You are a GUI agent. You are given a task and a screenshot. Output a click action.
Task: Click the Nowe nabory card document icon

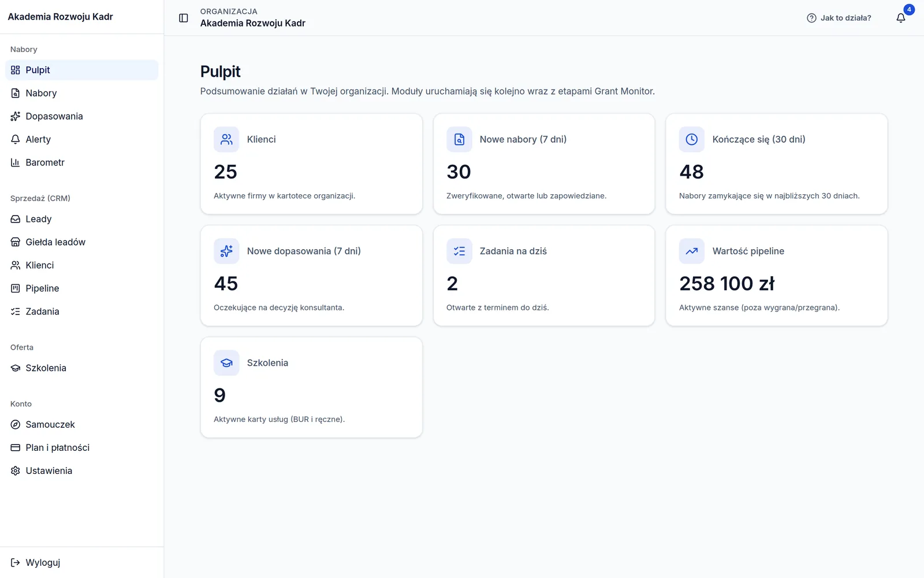[x=459, y=139]
